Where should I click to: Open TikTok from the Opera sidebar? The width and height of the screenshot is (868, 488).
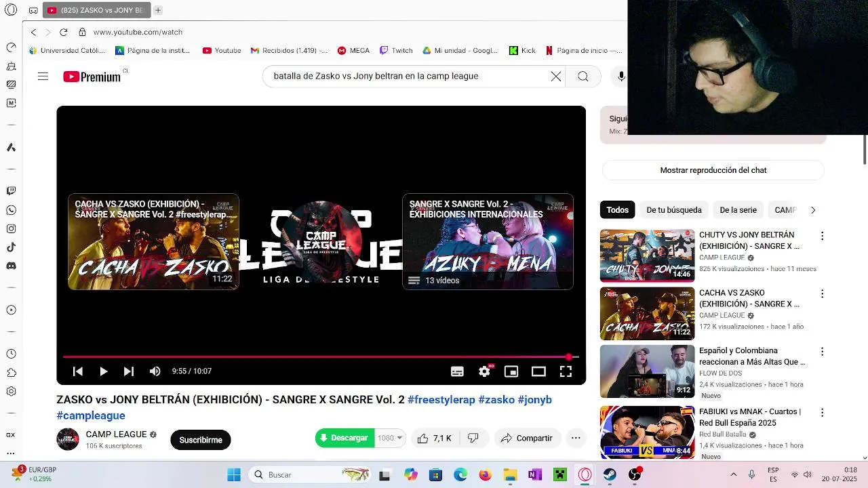click(x=11, y=247)
